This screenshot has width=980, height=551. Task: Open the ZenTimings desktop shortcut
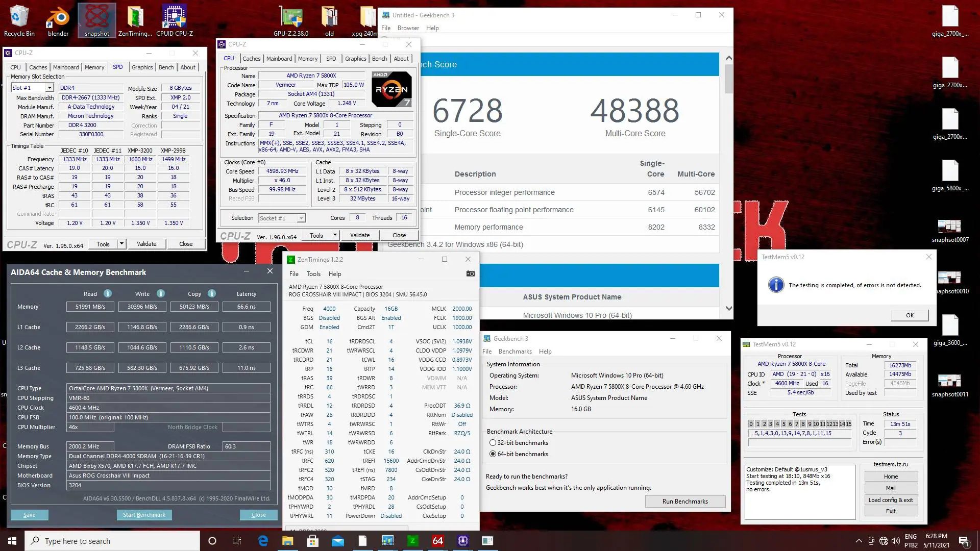point(135,21)
